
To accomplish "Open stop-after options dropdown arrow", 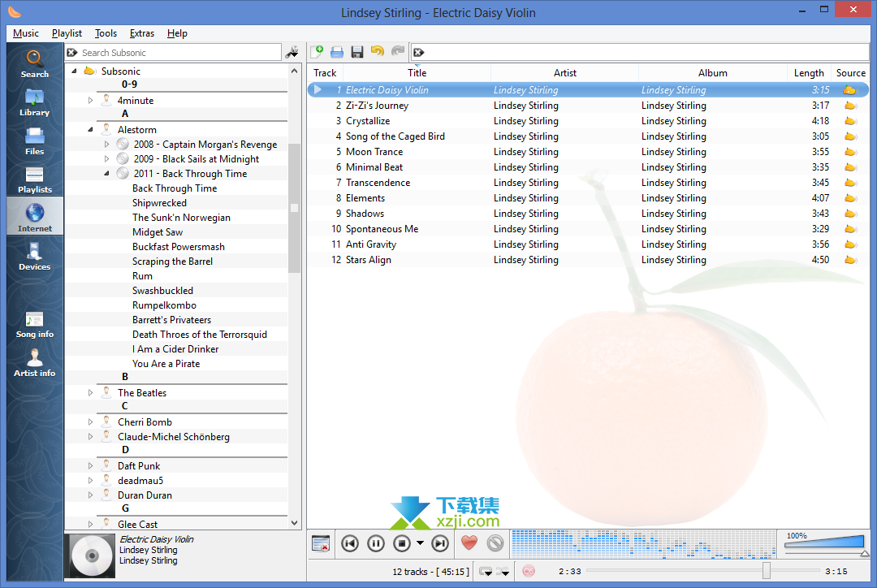I will coord(420,543).
